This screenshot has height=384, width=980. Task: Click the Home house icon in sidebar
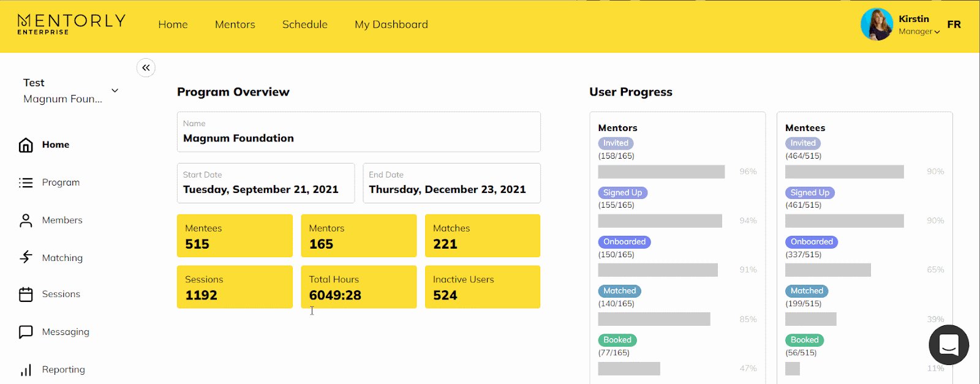(x=26, y=145)
